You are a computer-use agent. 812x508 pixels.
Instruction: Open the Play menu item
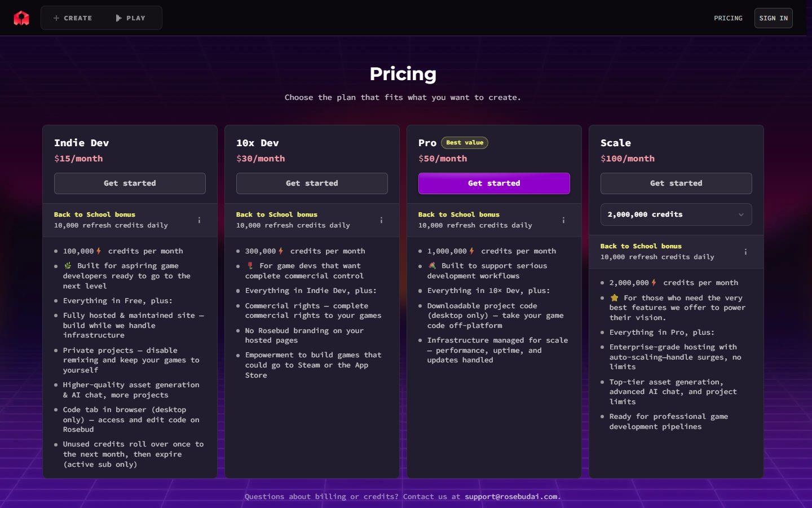(131, 18)
